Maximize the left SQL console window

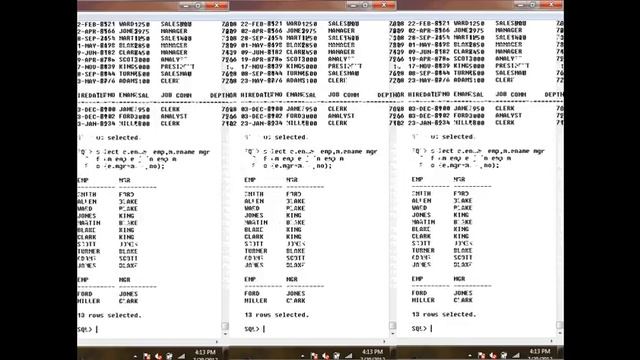point(198,6)
